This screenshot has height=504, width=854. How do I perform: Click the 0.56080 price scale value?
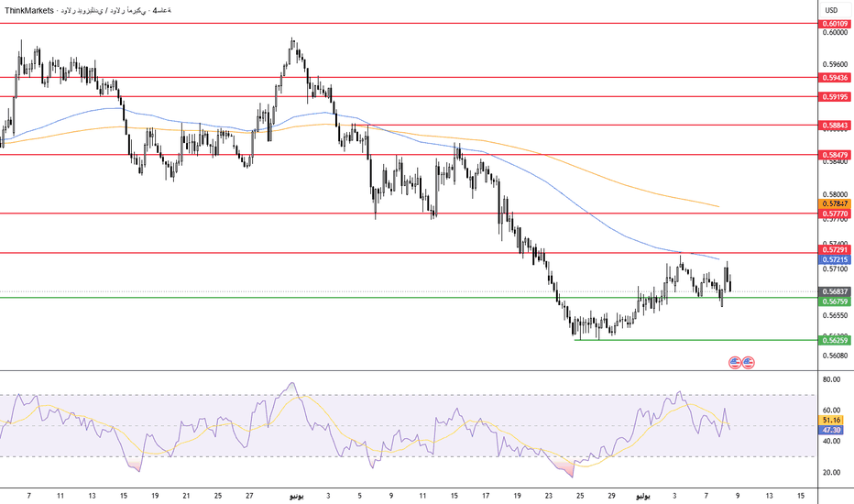pyautogui.click(x=835, y=356)
